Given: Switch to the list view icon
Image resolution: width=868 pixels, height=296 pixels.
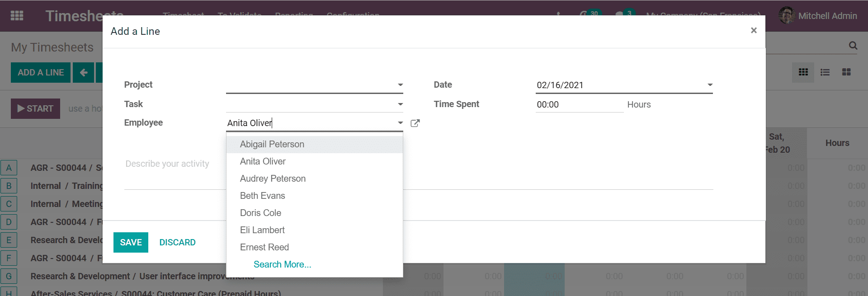Looking at the screenshot, I should [x=825, y=72].
